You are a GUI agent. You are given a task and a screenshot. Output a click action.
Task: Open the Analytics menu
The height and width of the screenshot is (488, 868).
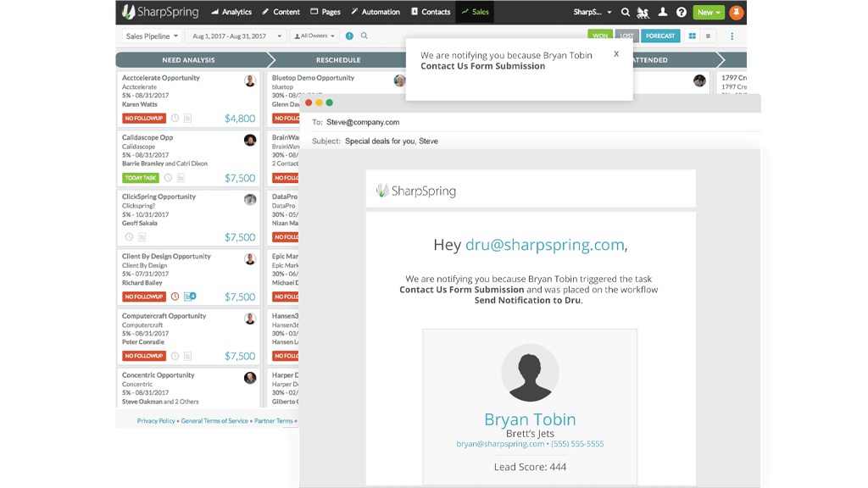click(231, 12)
